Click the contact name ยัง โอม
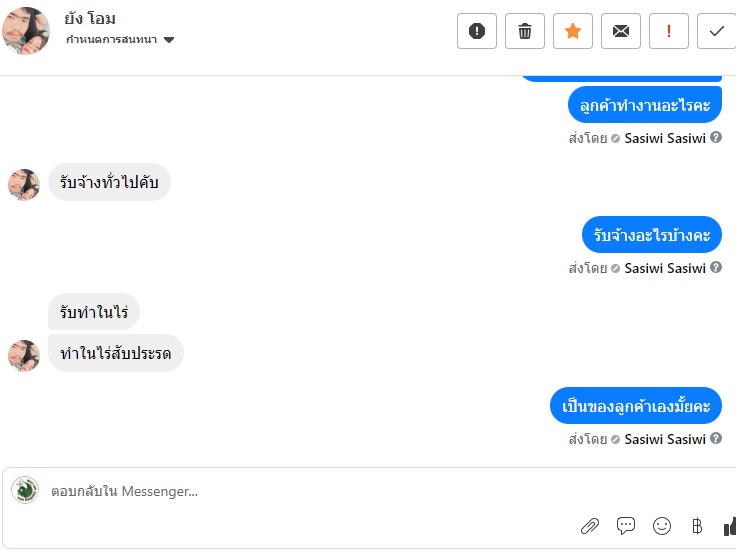Viewport: 736px width, 550px height. point(90,19)
